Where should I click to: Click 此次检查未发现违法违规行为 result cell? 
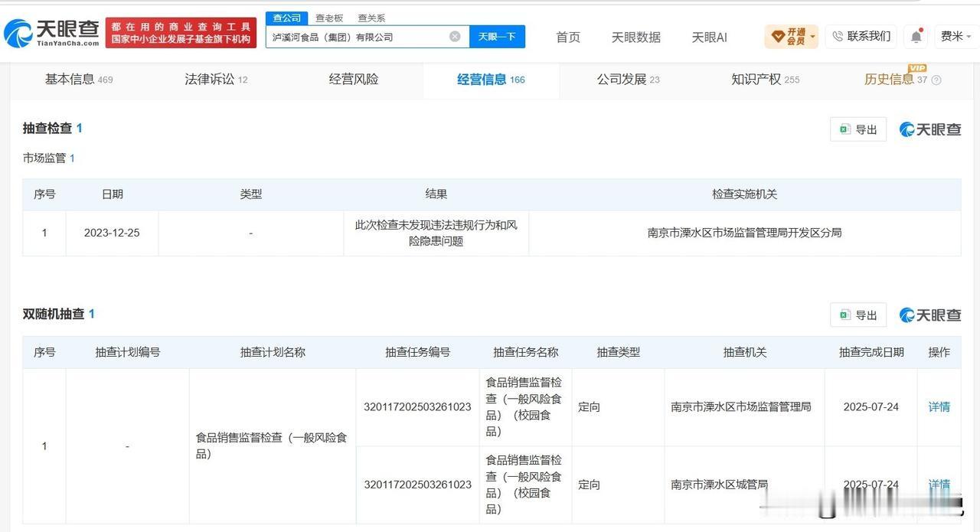(x=436, y=233)
